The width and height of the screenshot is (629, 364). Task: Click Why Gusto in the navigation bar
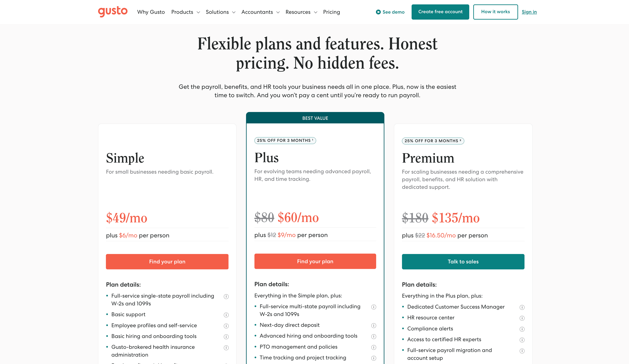click(151, 12)
